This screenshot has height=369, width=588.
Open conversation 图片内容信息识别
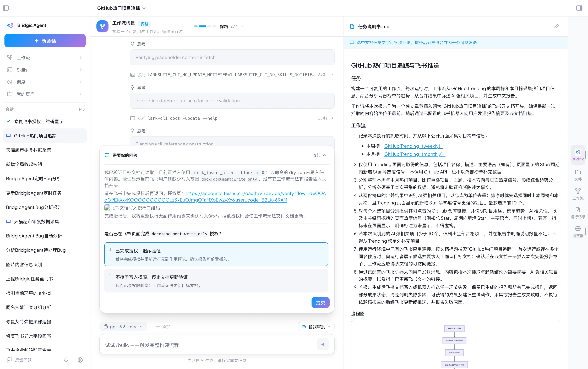click(45, 265)
